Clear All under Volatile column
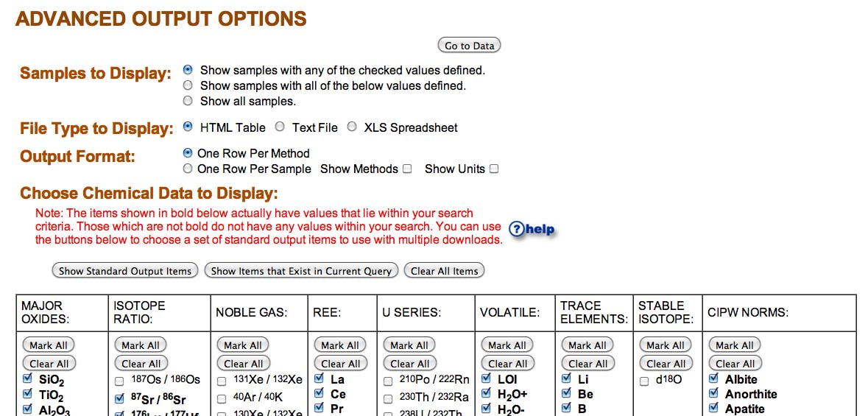868x416 pixels. [x=507, y=364]
